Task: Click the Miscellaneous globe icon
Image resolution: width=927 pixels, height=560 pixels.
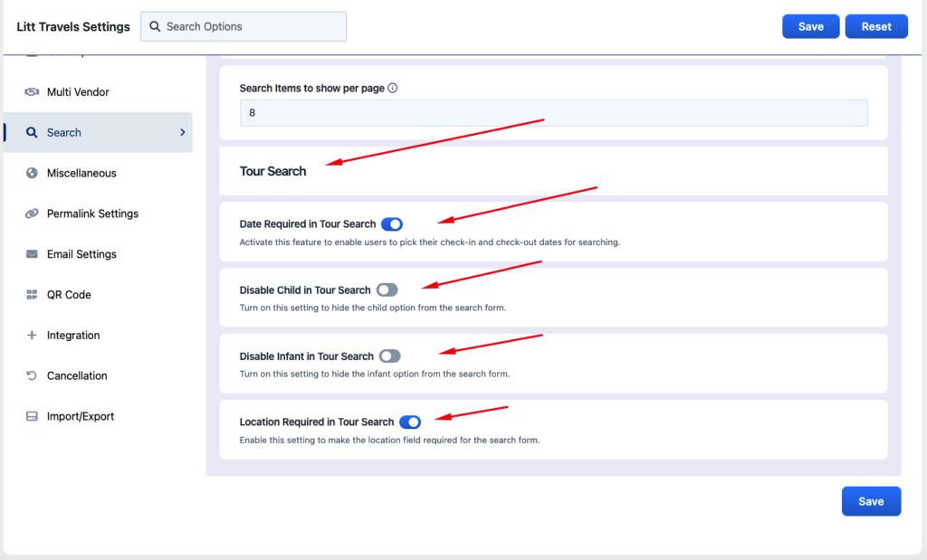Action: (x=32, y=174)
